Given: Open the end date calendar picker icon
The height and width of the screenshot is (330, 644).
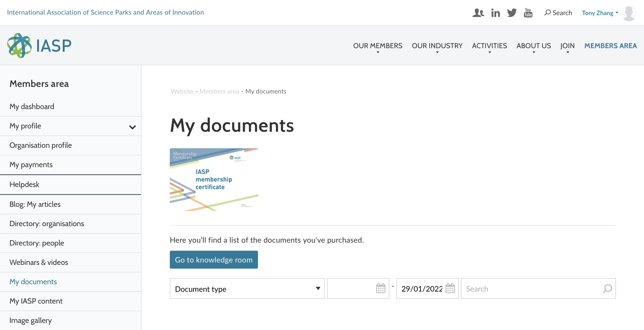Looking at the screenshot, I should tap(450, 288).
